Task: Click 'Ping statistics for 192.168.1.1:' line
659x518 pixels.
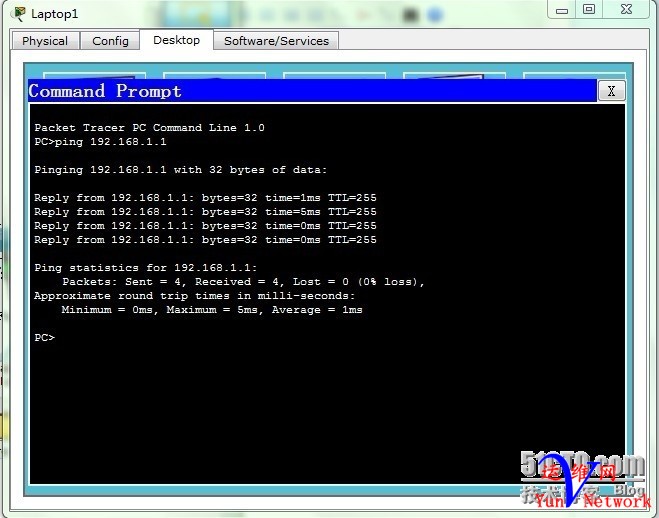Action: 145,268
